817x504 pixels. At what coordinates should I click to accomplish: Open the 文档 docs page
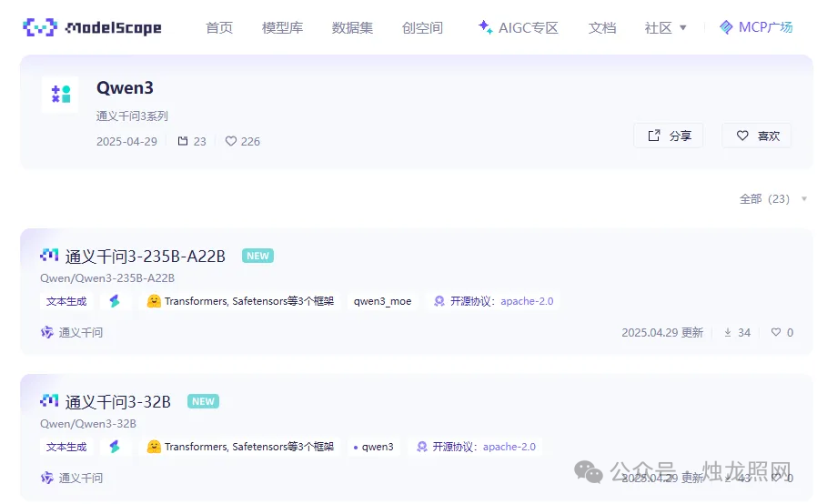[x=601, y=27]
